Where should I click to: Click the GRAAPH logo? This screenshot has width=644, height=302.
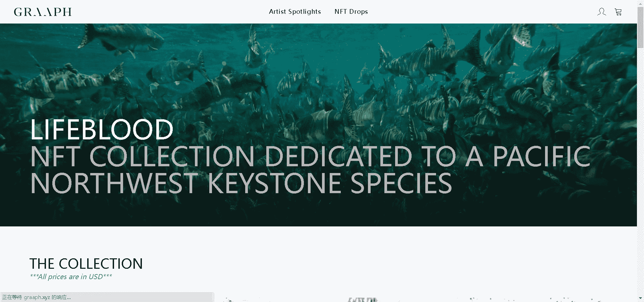(43, 12)
